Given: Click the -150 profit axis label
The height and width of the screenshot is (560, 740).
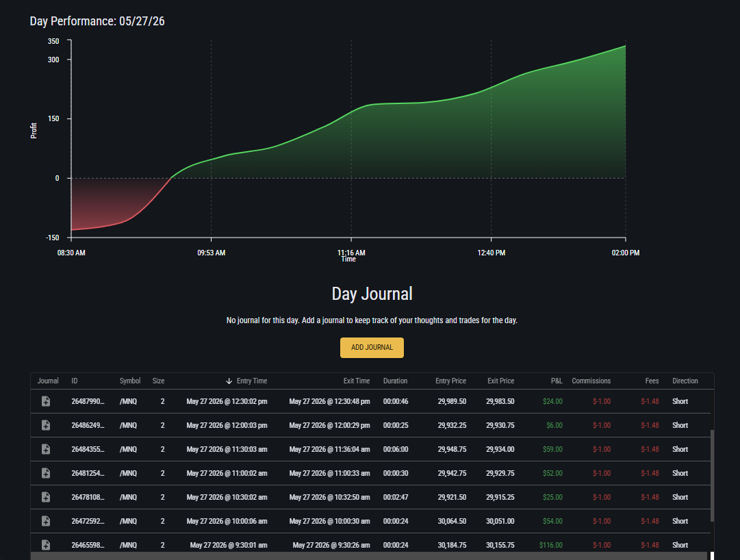Looking at the screenshot, I should coord(53,238).
